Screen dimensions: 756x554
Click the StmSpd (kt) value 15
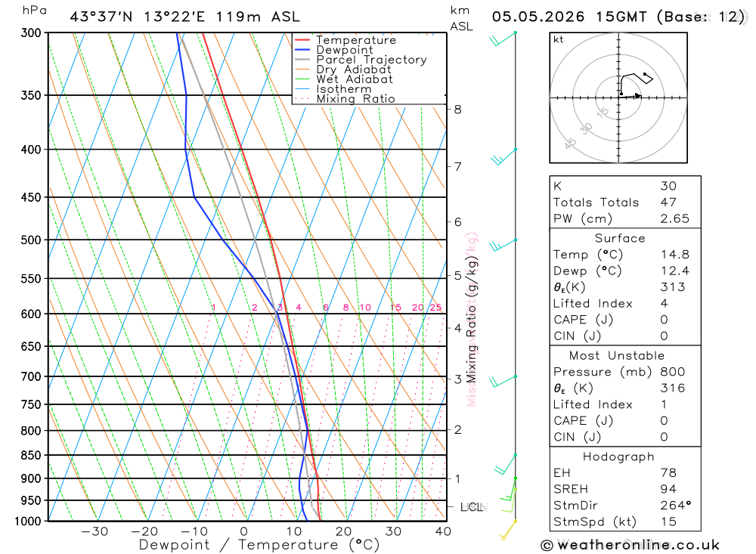click(668, 522)
